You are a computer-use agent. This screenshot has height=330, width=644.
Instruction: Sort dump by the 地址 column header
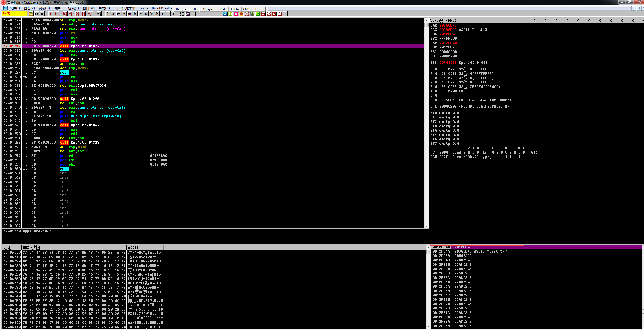point(12,247)
